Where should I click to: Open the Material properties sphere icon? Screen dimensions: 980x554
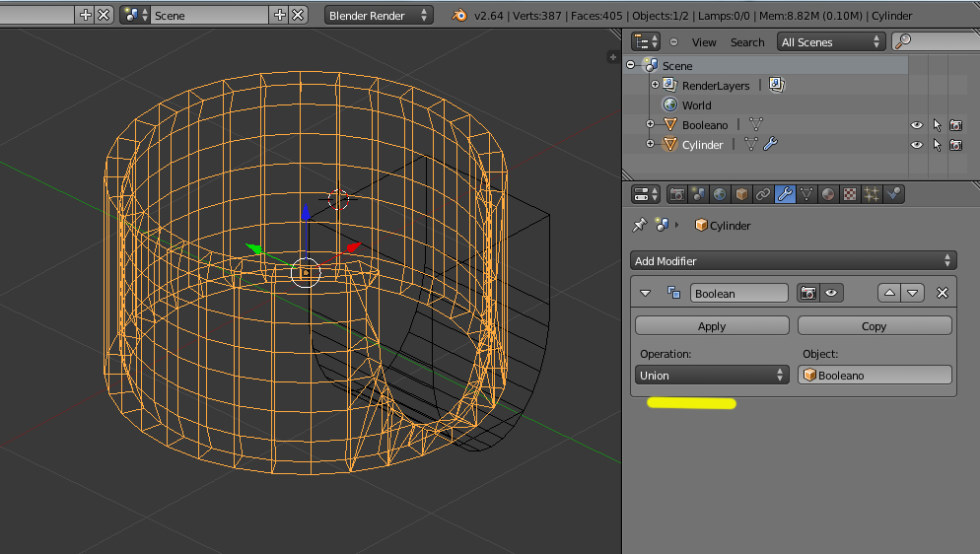click(828, 194)
